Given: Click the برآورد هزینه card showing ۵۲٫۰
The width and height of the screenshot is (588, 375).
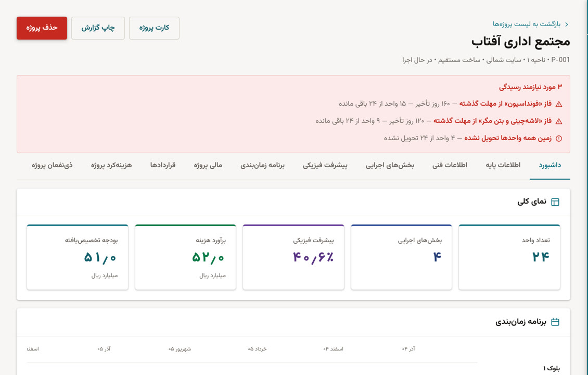Looking at the screenshot, I should tap(185, 257).
